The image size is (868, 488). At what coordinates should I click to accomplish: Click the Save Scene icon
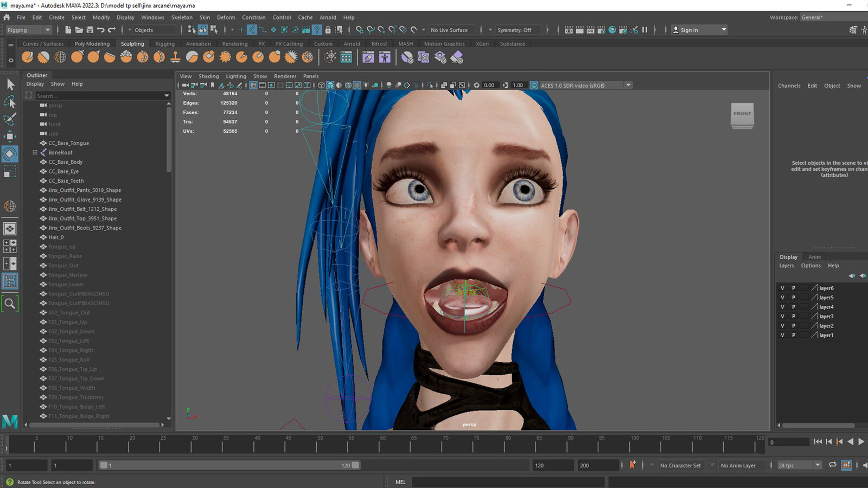point(90,30)
